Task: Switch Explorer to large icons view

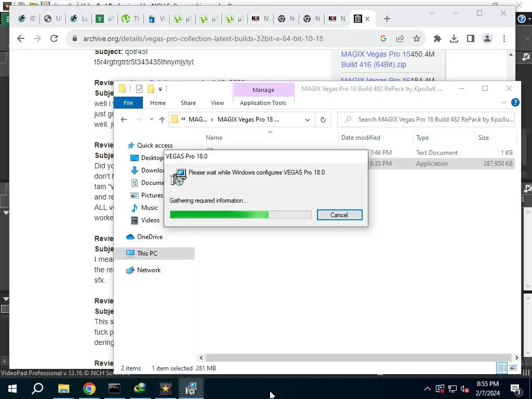Action: coord(513,368)
